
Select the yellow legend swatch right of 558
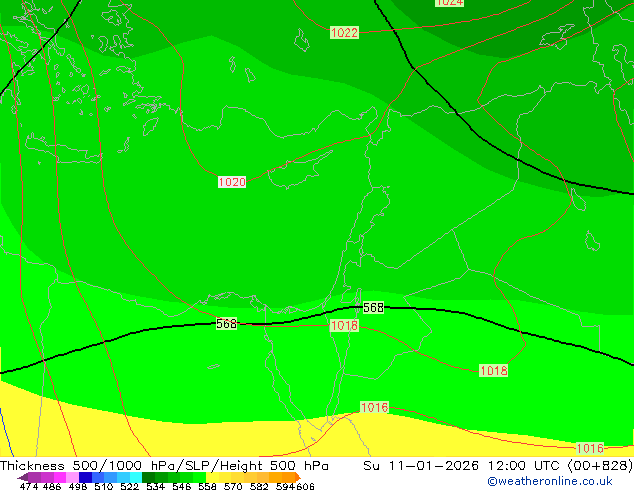click(212, 477)
